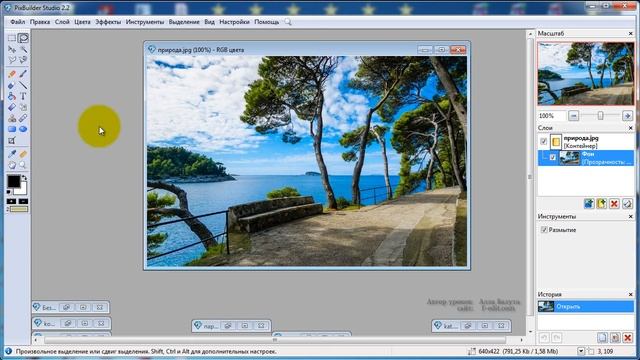Open the Цвета menu
Viewport: 640px width, 360px height.
point(82,22)
